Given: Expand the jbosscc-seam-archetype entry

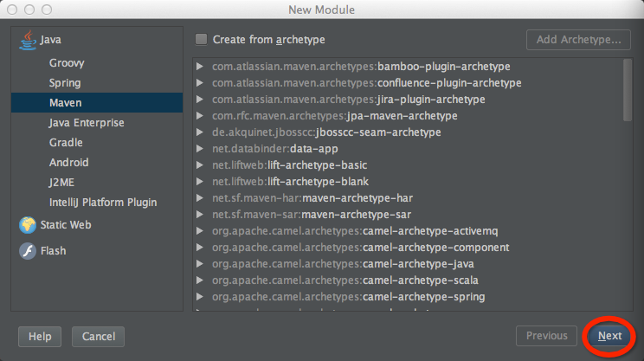Looking at the screenshot, I should click(200, 132).
